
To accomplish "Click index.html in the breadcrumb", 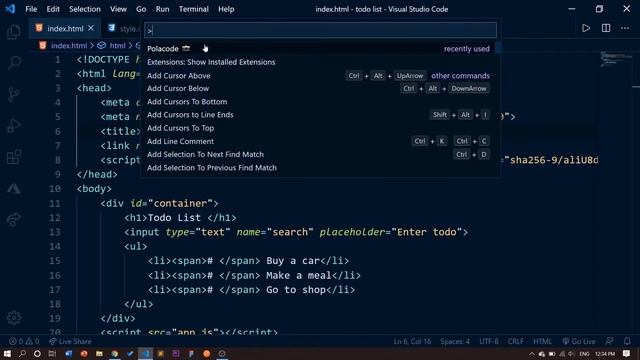I will [x=69, y=46].
